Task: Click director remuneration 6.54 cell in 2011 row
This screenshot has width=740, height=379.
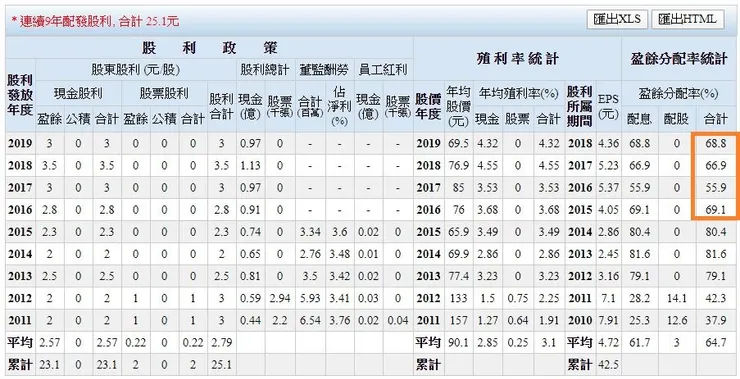Action: click(310, 320)
